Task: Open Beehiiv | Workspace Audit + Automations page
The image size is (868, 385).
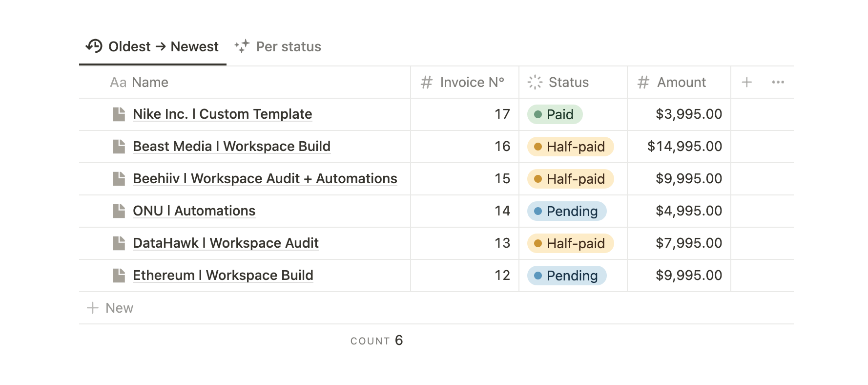Action: 265,178
